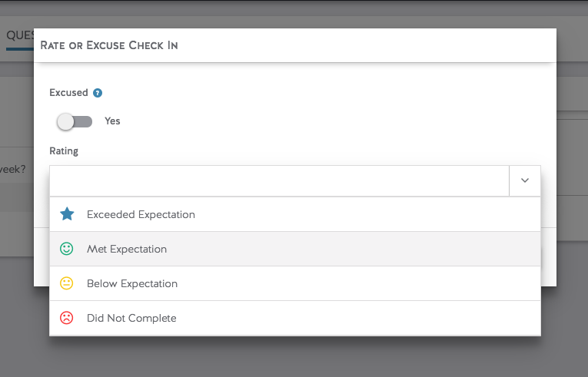Image resolution: width=588 pixels, height=377 pixels.
Task: Click the green smiley face icon
Action: pyautogui.click(x=67, y=249)
